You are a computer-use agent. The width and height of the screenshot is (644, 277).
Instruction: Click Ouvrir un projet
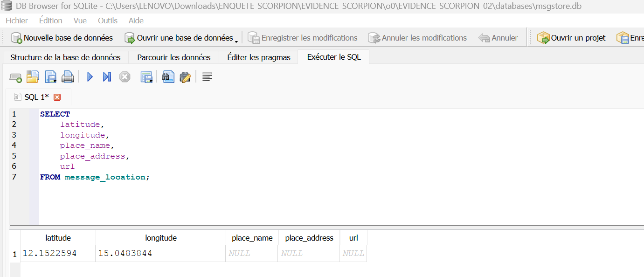coord(571,38)
